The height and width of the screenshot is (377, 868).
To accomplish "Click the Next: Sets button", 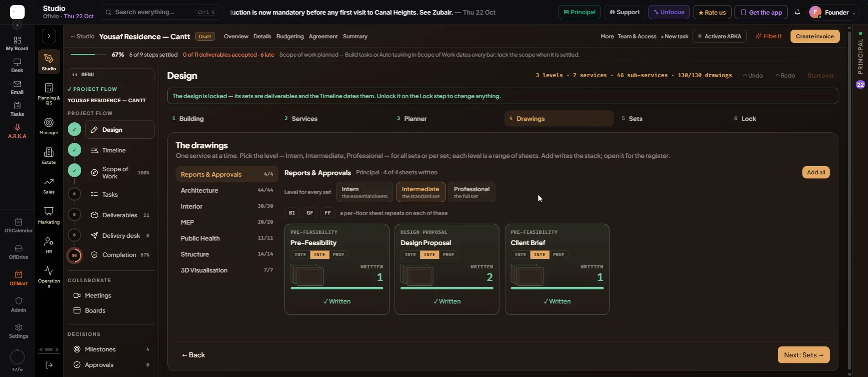I will tap(803, 355).
